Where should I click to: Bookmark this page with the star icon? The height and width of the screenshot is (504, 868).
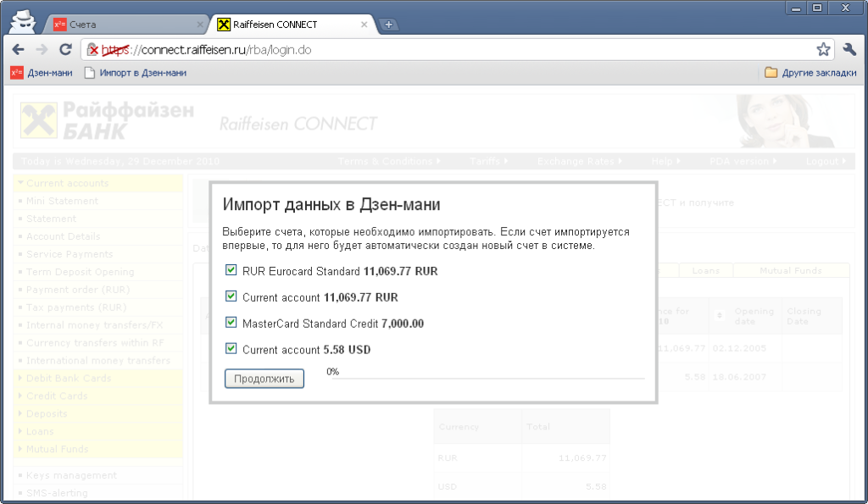point(823,50)
